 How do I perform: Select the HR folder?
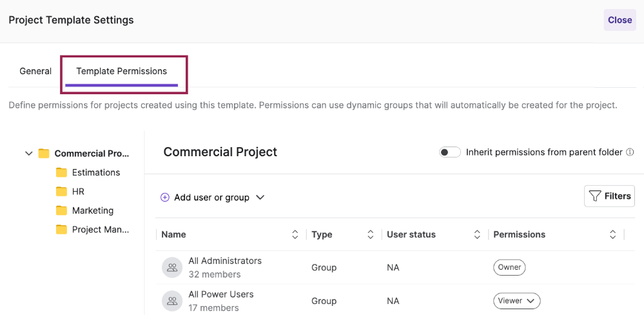(x=78, y=191)
